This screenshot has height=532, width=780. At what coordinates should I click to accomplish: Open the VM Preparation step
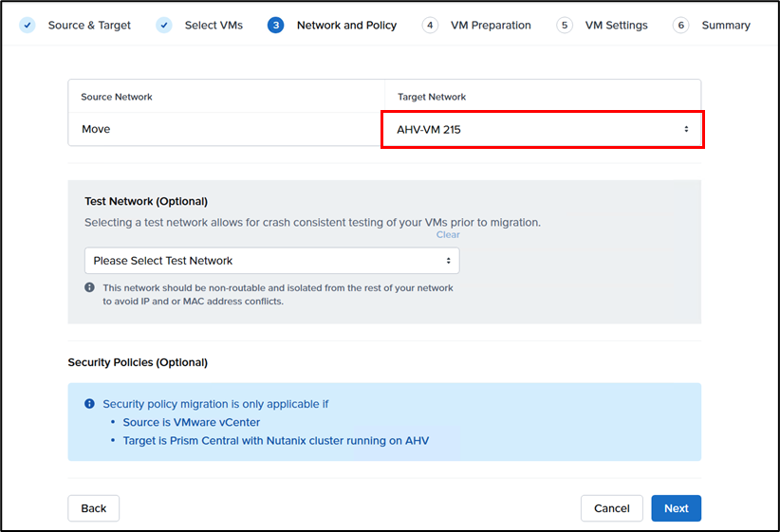click(491, 25)
